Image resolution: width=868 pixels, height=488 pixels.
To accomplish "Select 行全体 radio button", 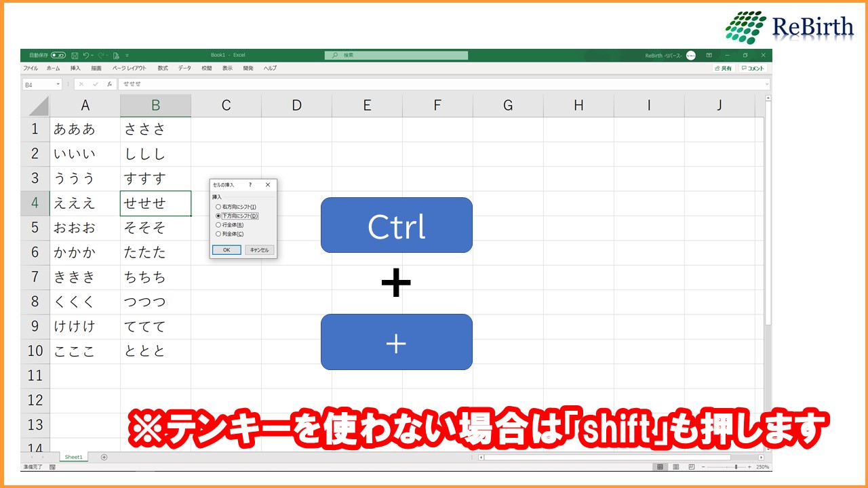I will coord(218,224).
